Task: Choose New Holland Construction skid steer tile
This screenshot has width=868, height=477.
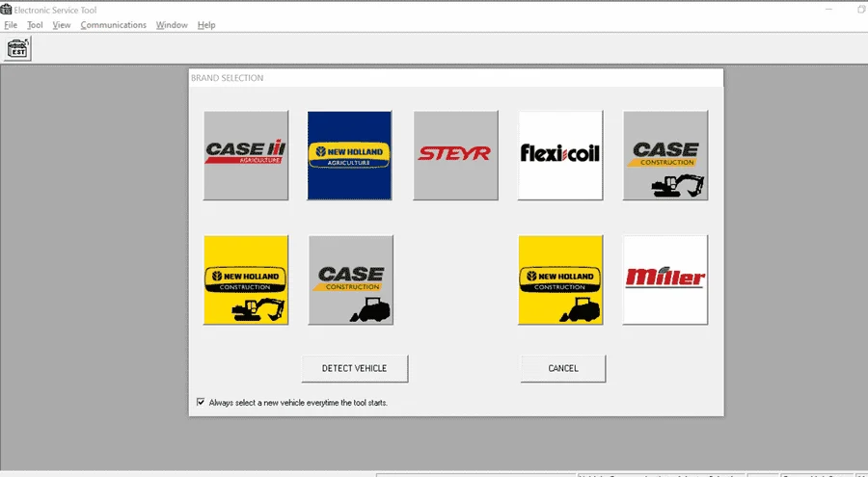Action: (560, 279)
